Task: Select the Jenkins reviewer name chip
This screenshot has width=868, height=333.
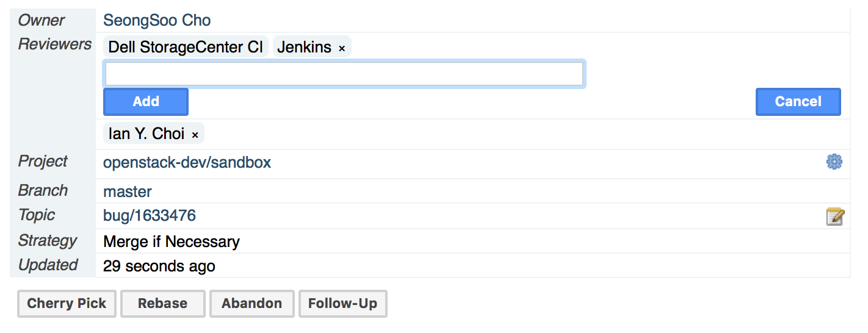Action: coord(305,47)
